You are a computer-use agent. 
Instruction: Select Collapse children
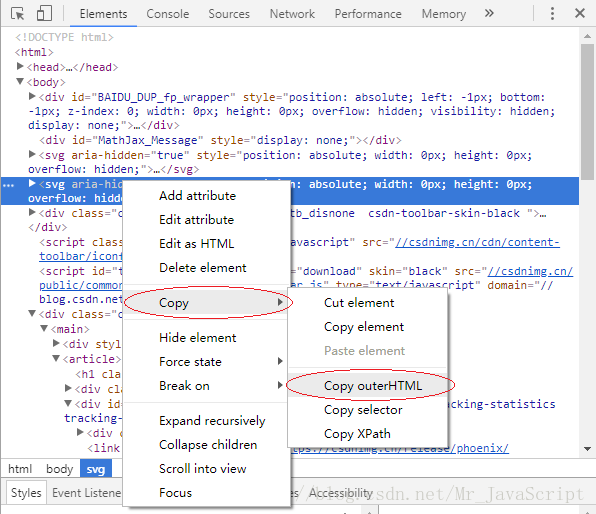pyautogui.click(x=207, y=445)
